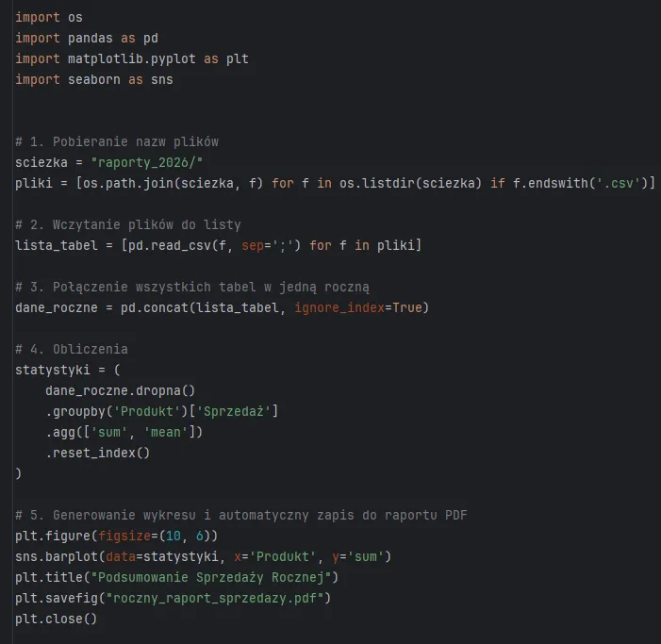Click the comment '# 4. Obliczenia'
This screenshot has height=644, width=661.
tap(72, 349)
